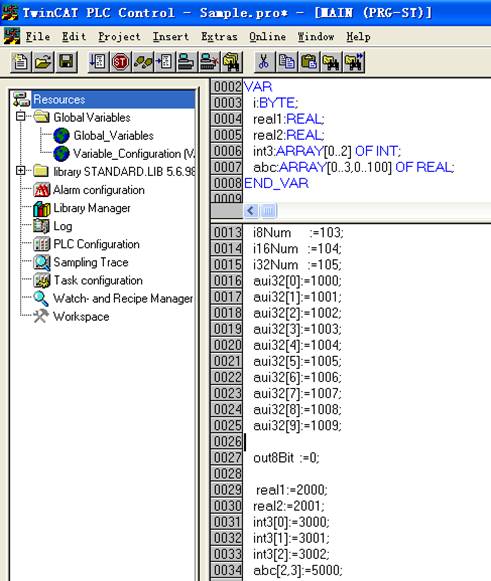
Task: Click the red Stop icon
Action: (120, 62)
